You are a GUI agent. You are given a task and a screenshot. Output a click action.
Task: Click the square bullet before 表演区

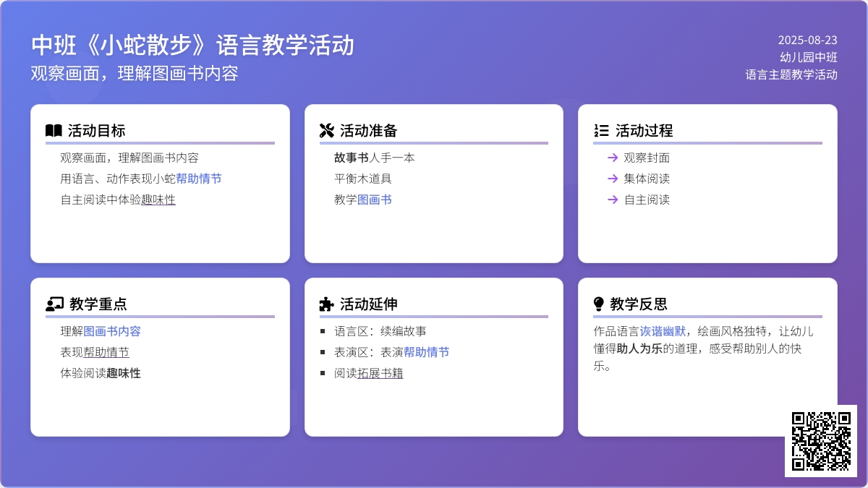[323, 352]
